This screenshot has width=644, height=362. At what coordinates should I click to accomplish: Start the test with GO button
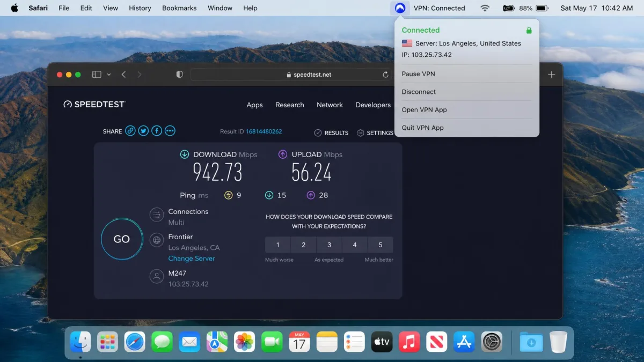pos(122,239)
